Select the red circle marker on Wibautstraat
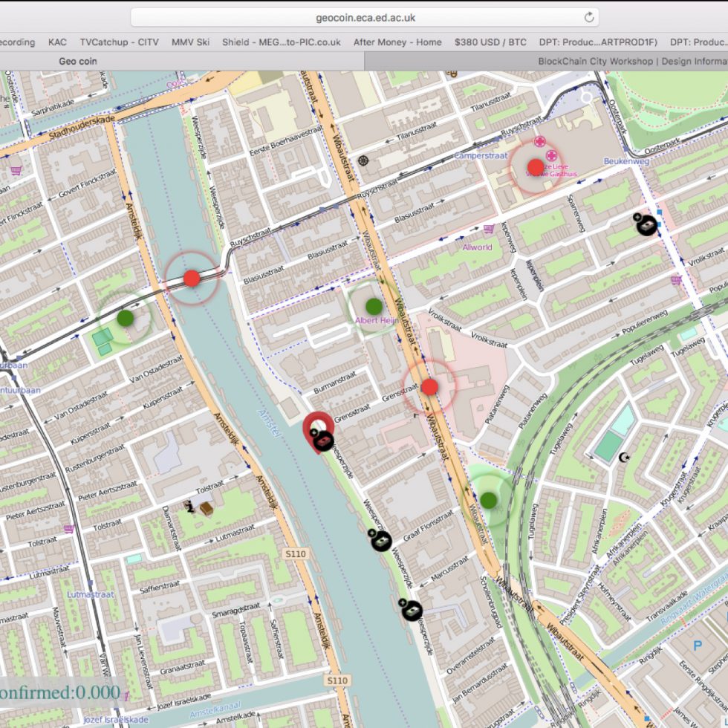 click(x=429, y=387)
